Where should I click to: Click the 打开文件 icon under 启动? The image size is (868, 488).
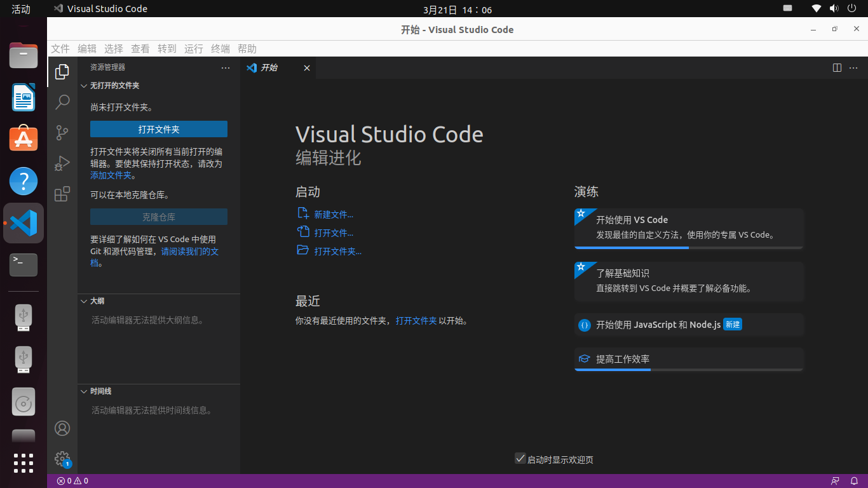tap(303, 232)
